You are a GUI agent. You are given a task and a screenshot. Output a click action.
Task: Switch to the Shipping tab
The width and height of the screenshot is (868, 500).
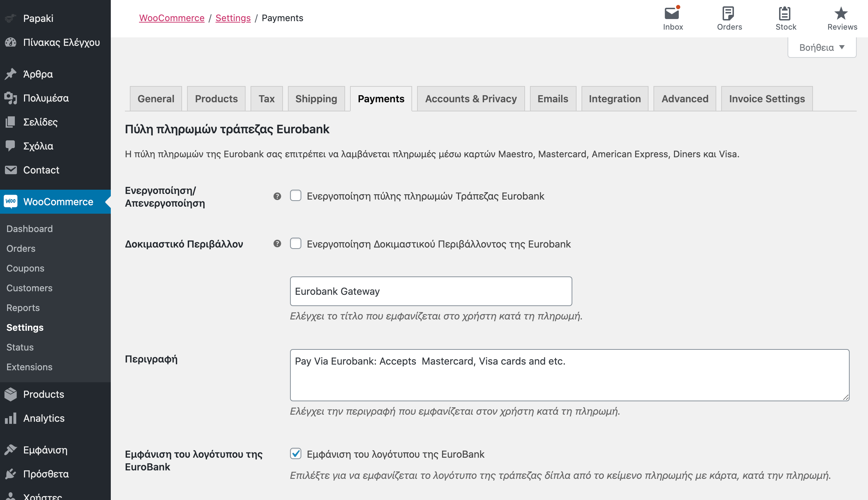[x=316, y=99]
